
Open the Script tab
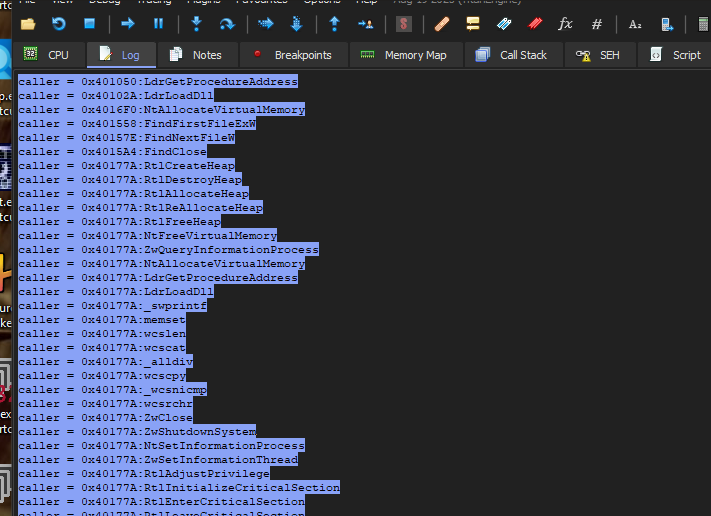(676, 55)
